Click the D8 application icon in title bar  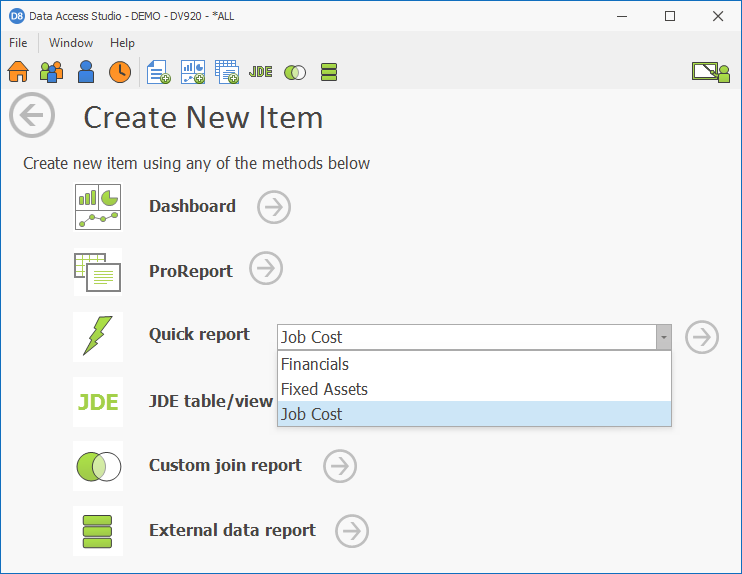17,16
